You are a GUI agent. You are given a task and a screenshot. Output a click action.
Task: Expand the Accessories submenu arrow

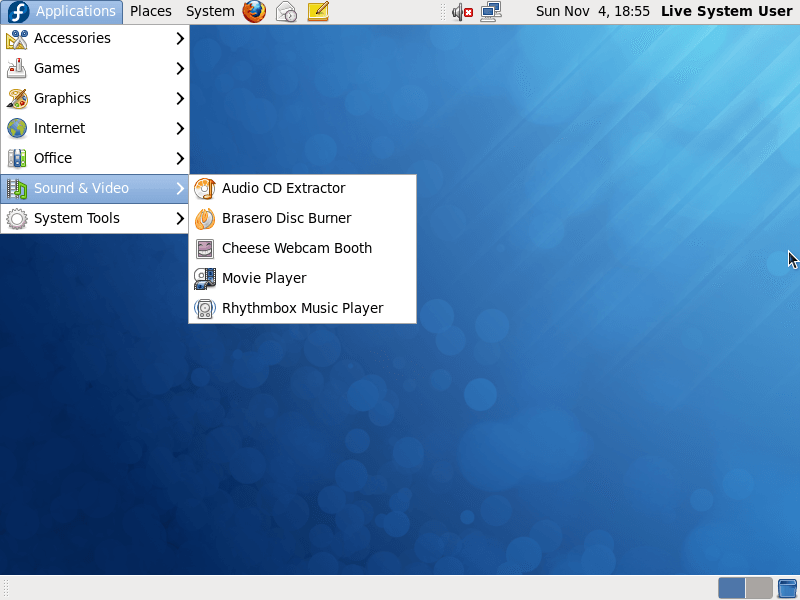pos(180,38)
